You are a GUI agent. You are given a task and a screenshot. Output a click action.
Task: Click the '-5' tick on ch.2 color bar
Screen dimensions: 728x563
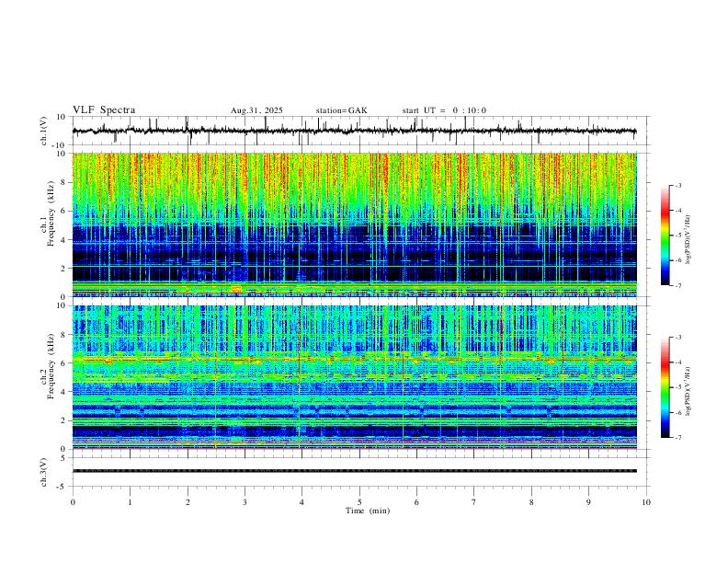click(x=677, y=387)
